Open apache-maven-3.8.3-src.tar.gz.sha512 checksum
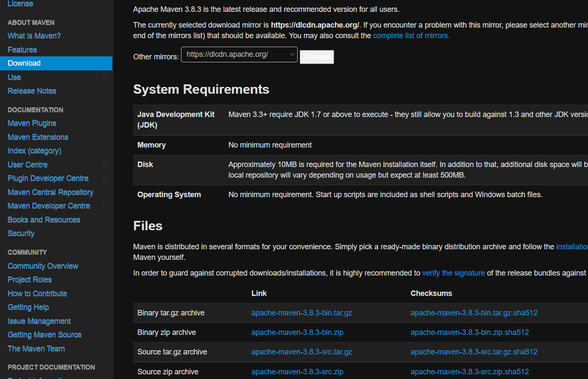The image size is (588, 379). click(x=474, y=352)
